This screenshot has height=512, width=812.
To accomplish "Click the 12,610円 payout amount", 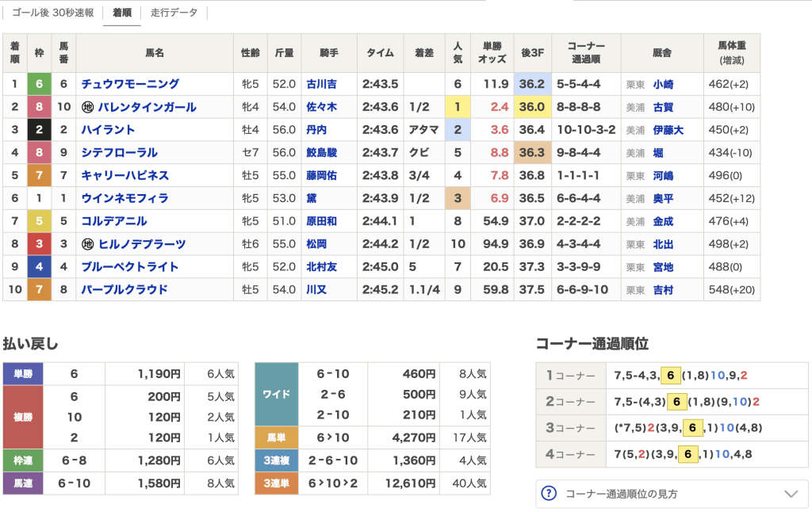I will click(x=410, y=483).
